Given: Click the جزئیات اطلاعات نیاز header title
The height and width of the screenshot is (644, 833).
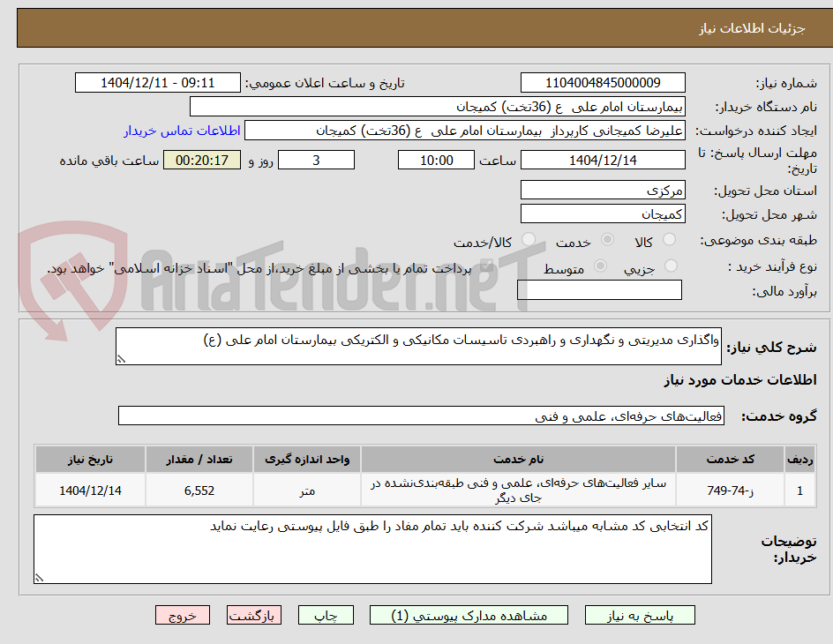Looking at the screenshot, I should 752,28.
